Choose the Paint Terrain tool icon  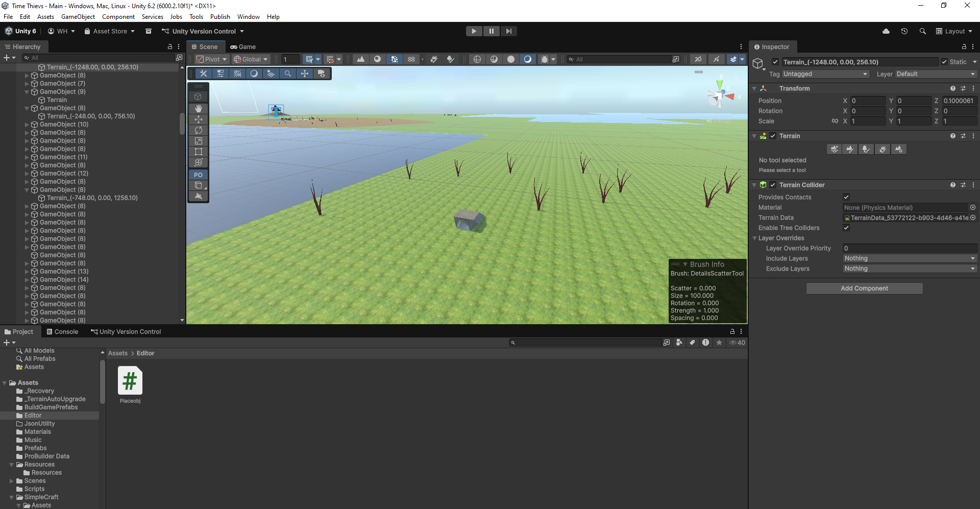850,149
